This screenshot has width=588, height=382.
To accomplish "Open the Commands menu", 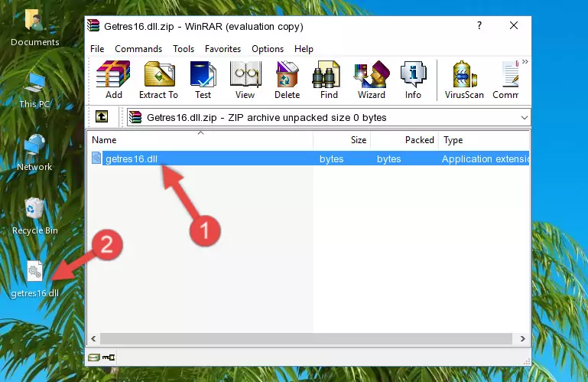I will (x=138, y=49).
